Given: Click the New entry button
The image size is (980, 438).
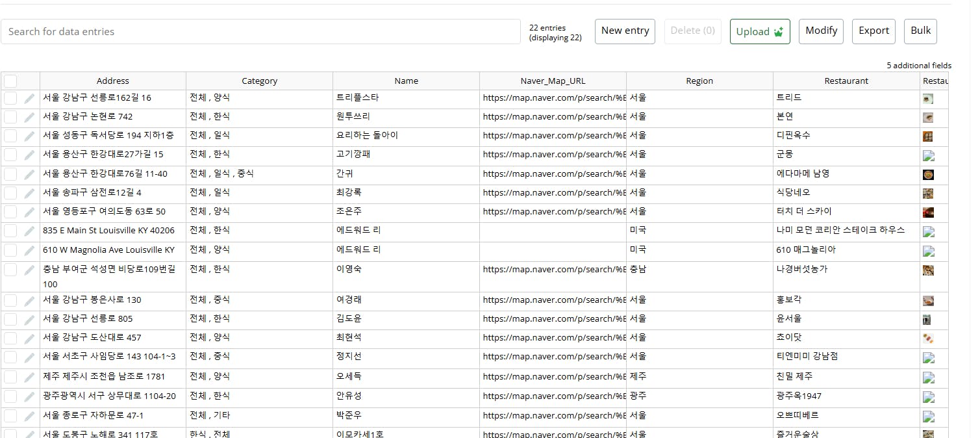Looking at the screenshot, I should (625, 31).
